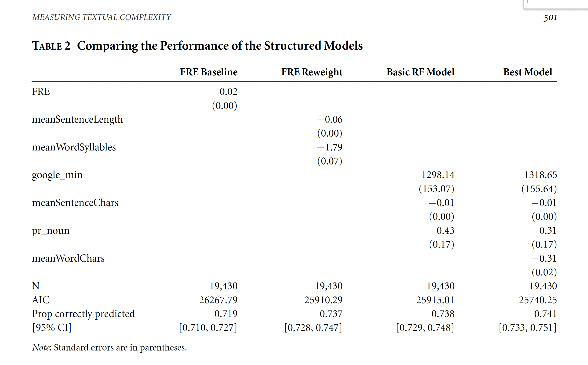Click the 'Best Model' column header

(x=527, y=72)
